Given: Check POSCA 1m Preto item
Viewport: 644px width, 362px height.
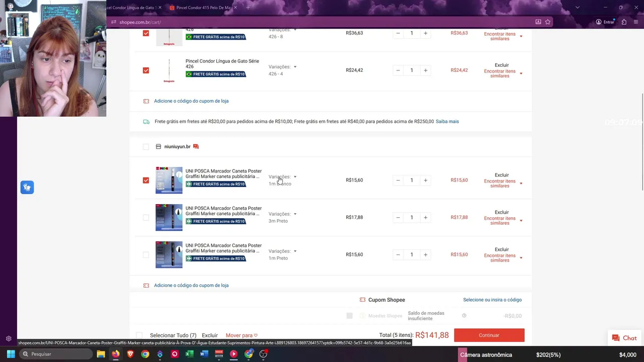Looking at the screenshot, I should [x=146, y=254].
